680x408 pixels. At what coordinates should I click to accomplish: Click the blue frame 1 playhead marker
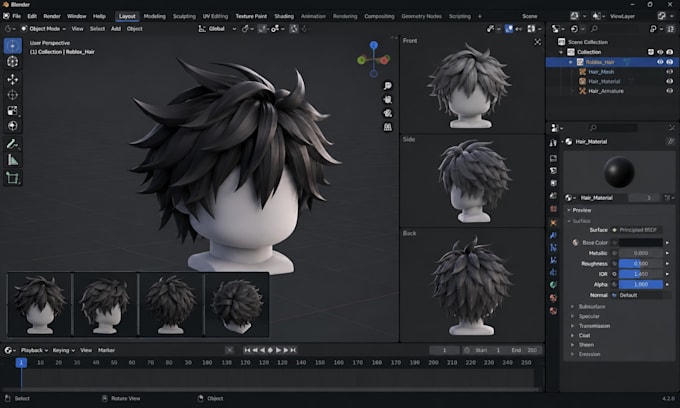21,362
